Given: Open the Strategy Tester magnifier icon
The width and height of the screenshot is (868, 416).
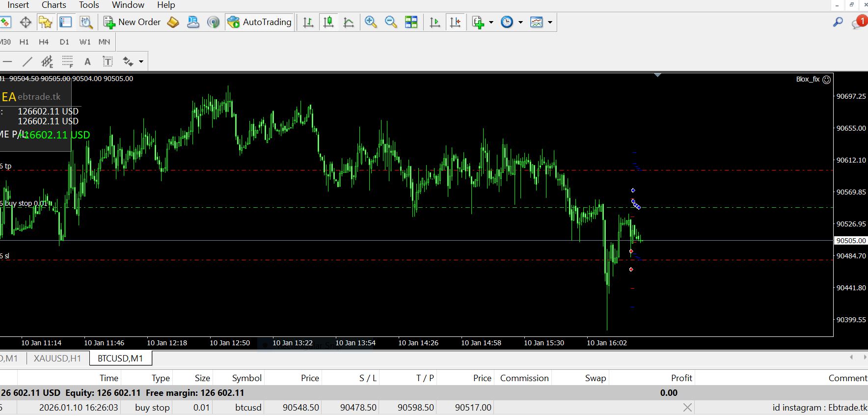Looking at the screenshot, I should 86,22.
